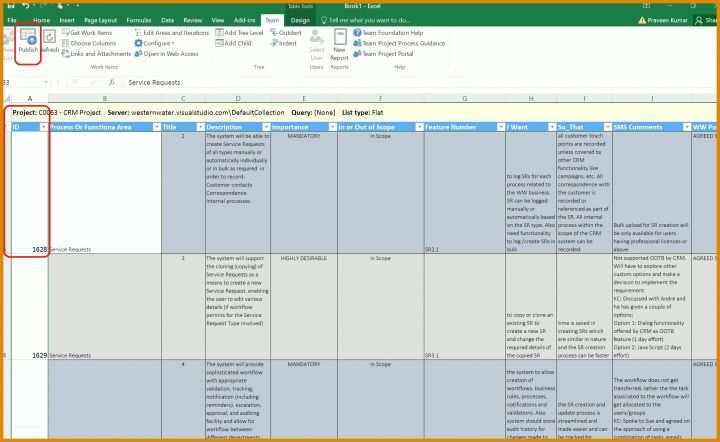This screenshot has width=720, height=442.
Task: Select the cell with ID 1629
Action: point(30,307)
